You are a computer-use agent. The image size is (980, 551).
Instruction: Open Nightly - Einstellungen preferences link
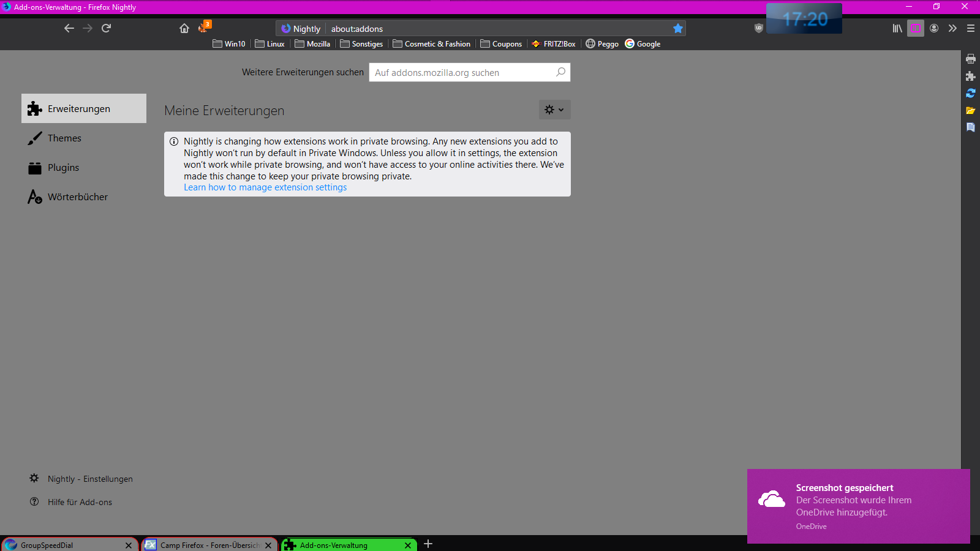tap(81, 479)
